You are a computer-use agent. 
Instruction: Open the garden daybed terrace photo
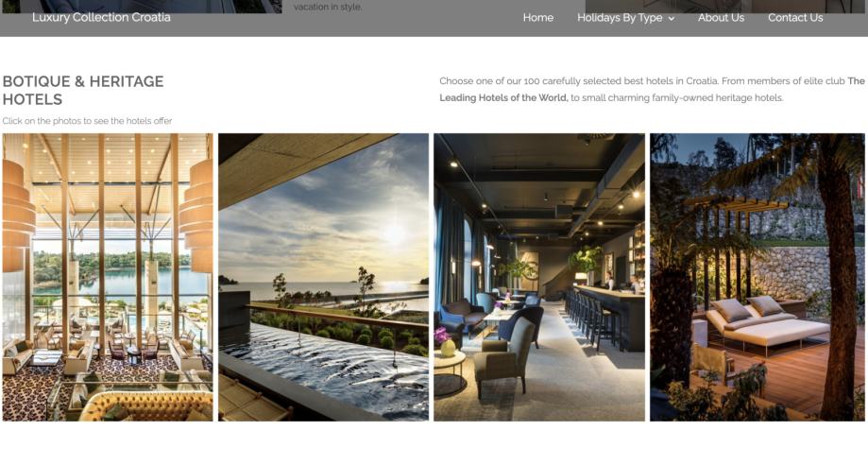coord(757,277)
